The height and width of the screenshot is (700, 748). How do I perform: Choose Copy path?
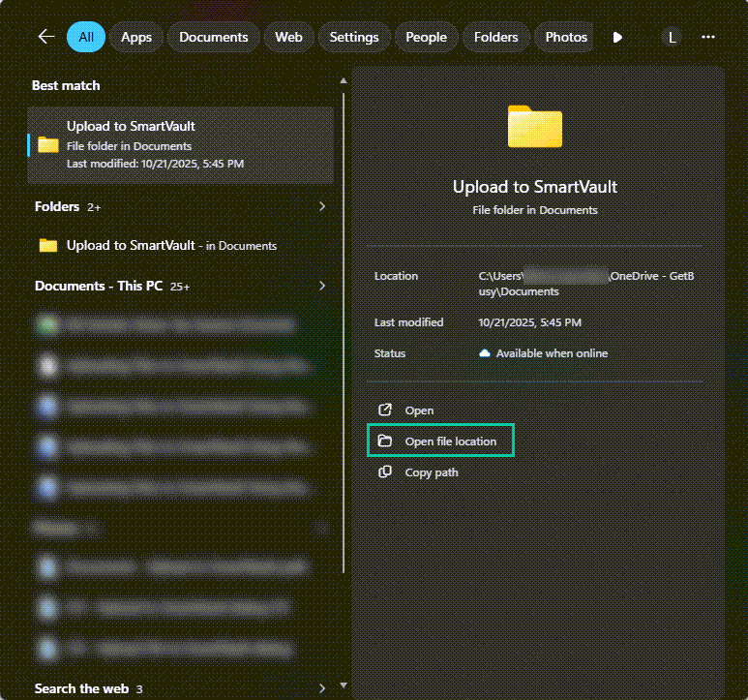point(432,472)
